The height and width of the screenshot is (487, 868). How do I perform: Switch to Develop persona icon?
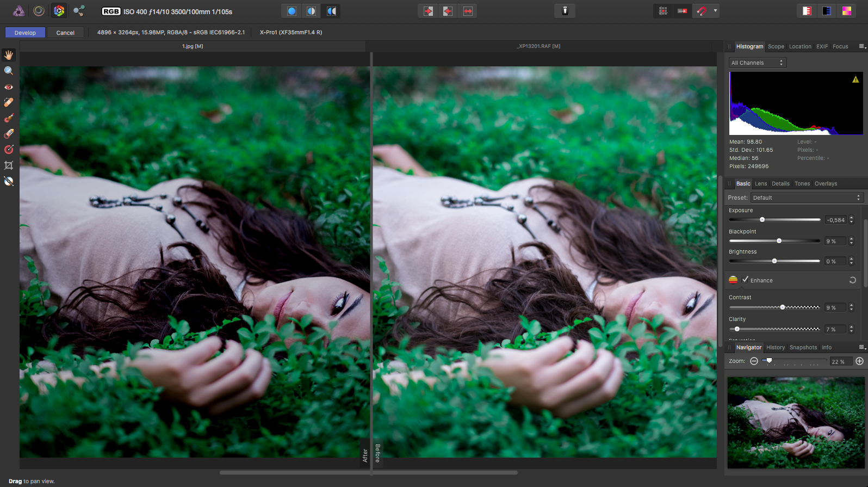59,10
